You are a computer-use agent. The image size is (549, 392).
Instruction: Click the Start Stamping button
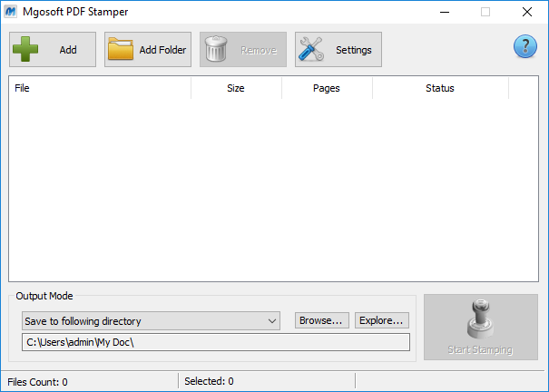click(481, 327)
